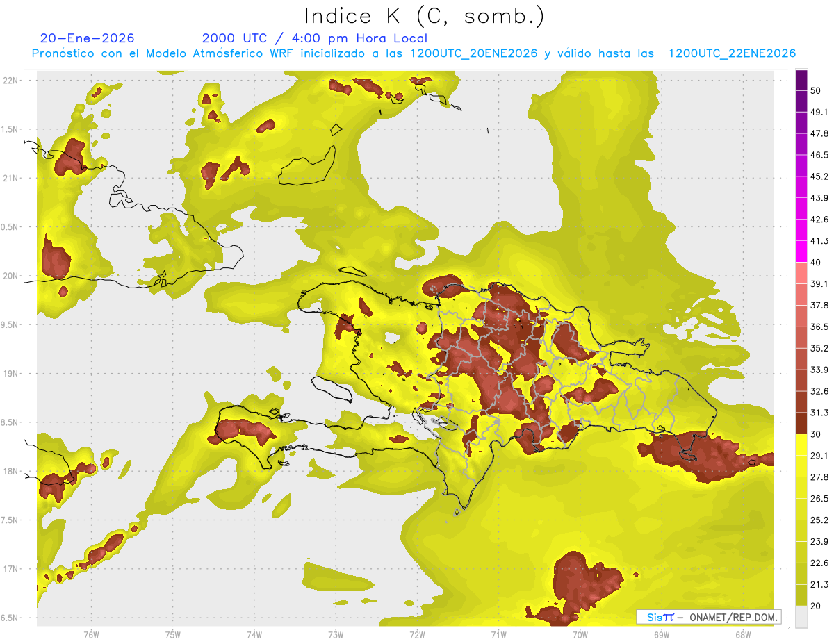
Task: Select the "20N" latitude axis label
Action: click(10, 276)
